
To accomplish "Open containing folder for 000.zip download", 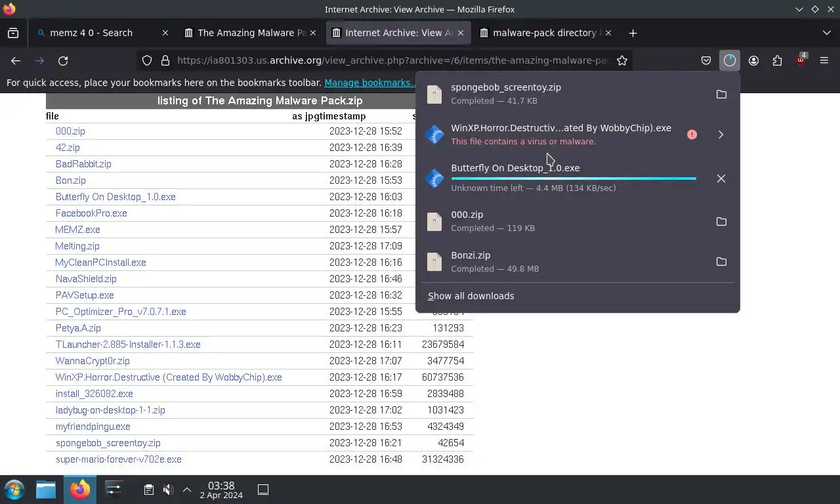I will coord(721,221).
